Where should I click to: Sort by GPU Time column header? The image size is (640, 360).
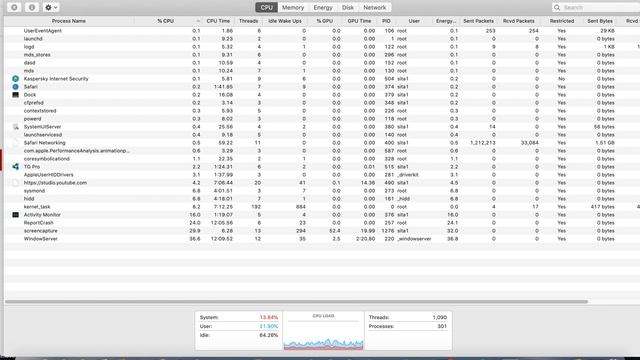pos(359,21)
